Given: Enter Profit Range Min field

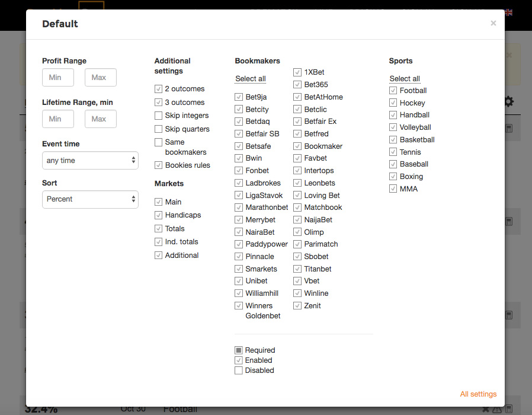Looking at the screenshot, I should pos(58,78).
